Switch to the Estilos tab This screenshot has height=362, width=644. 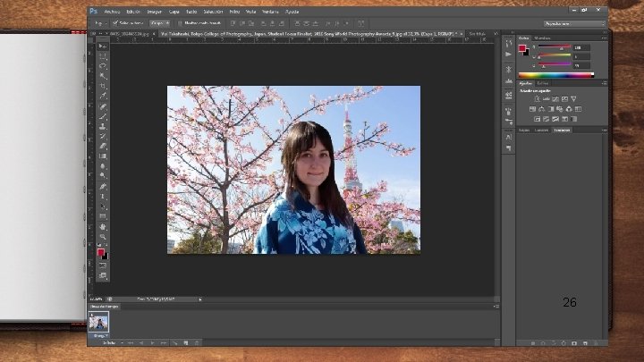click(x=543, y=83)
